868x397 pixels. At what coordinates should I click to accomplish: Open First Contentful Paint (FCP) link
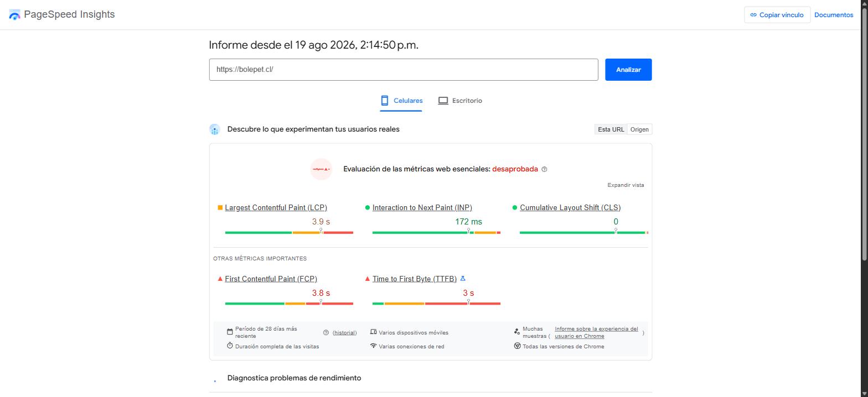(271, 279)
